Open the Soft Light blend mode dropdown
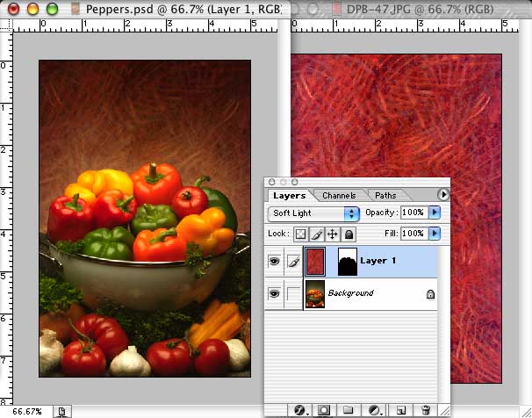This screenshot has width=532, height=418. 313,213
